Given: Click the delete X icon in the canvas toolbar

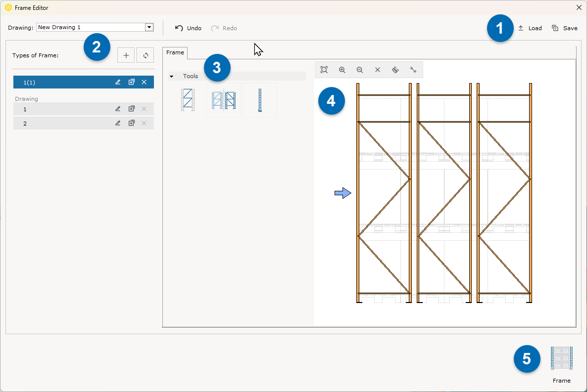Looking at the screenshot, I should (378, 70).
